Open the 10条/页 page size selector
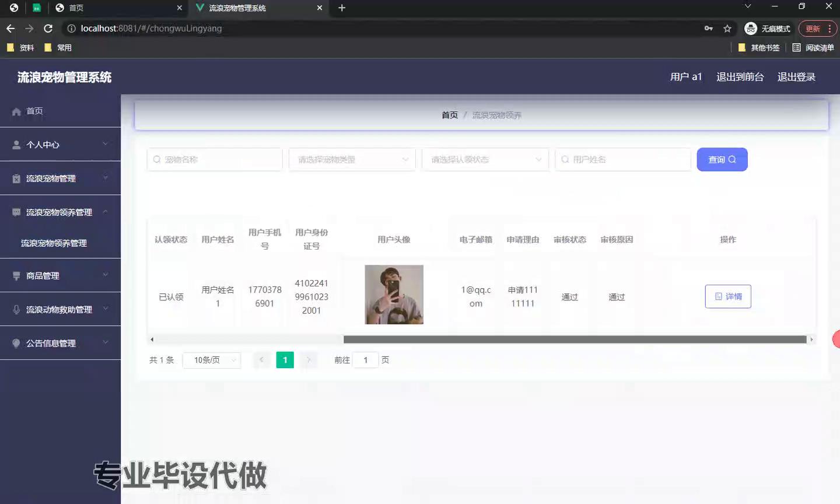 (x=212, y=360)
